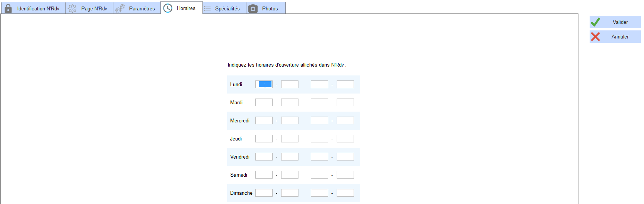This screenshot has width=644, height=204.
Task: Click Mardi morning closing time field
Action: pos(290,102)
